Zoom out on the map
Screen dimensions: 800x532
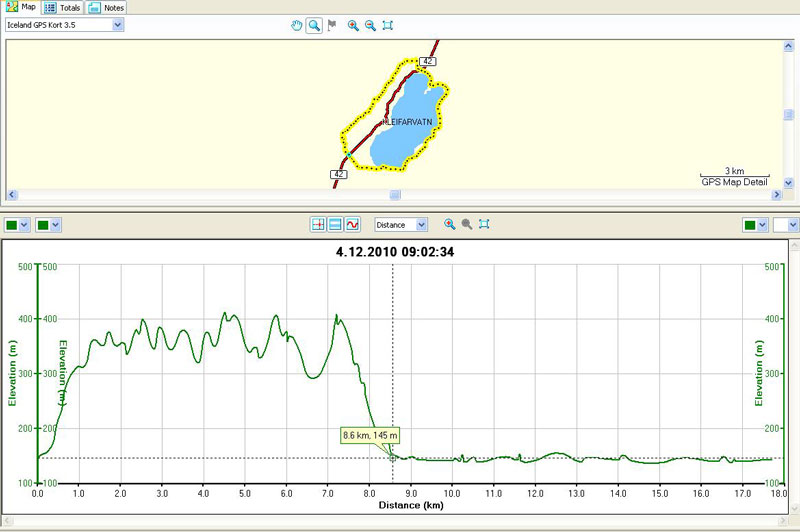(370, 25)
